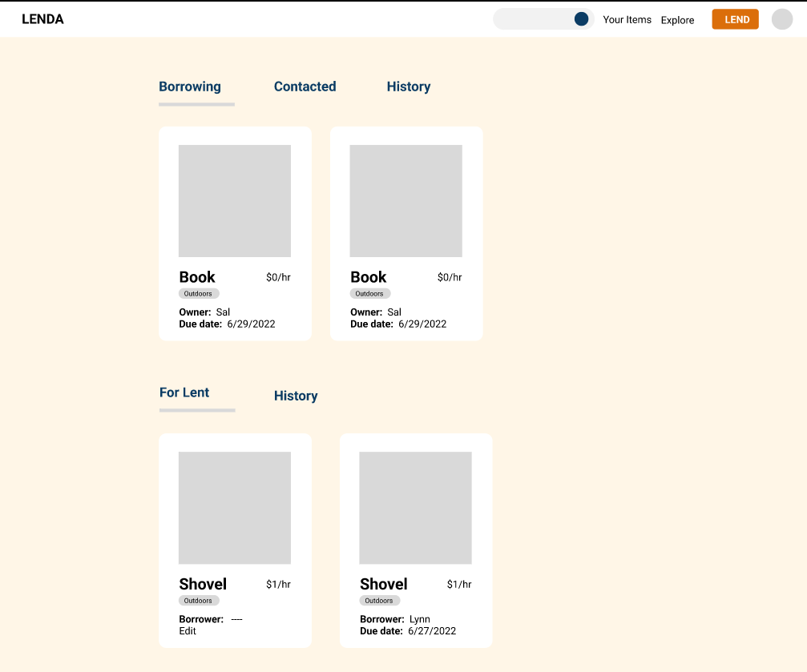Open the History tab beside For Lent
The width and height of the screenshot is (807, 672).
tap(296, 396)
